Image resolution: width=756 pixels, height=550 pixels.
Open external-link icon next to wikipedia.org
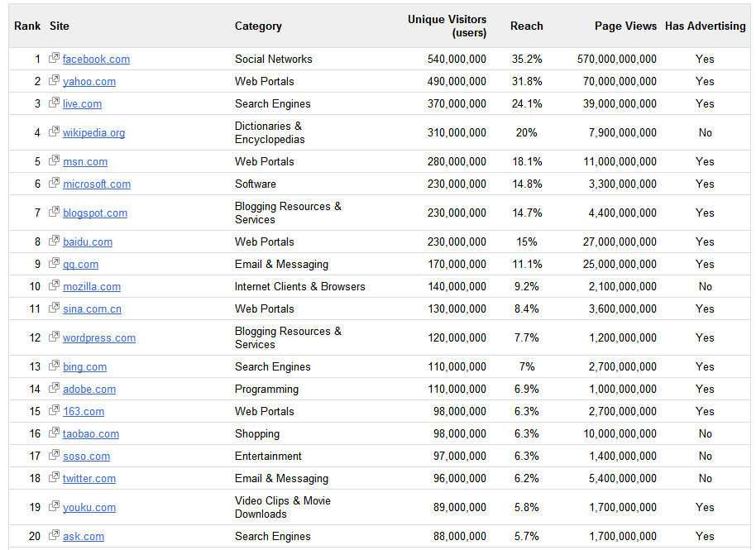[x=54, y=132]
